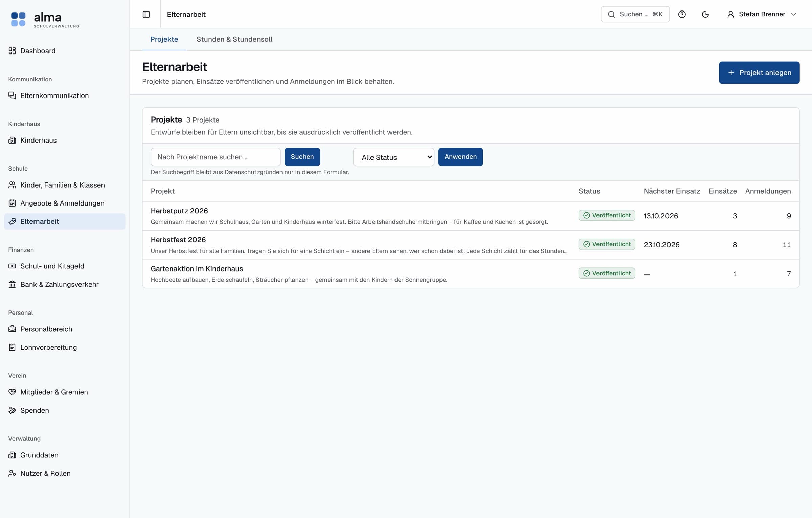Image resolution: width=812 pixels, height=518 pixels.
Task: Click the Elternarbeit handshake icon in sidebar
Action: point(12,221)
